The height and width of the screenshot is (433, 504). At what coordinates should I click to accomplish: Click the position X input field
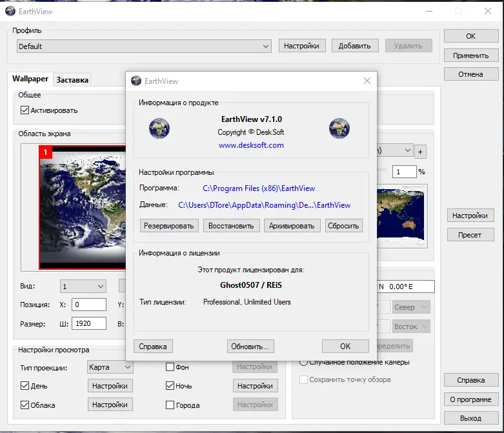tap(88, 305)
